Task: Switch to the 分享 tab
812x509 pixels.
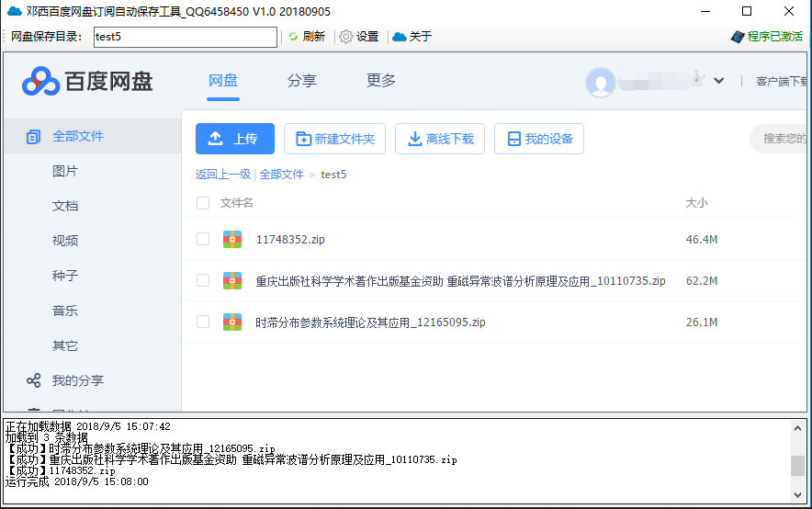Action: pyautogui.click(x=302, y=81)
